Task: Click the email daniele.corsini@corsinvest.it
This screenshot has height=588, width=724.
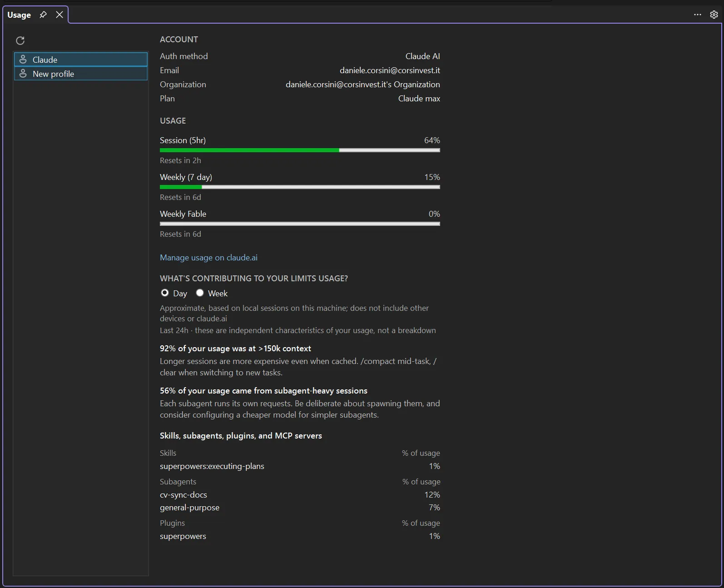Action: click(x=390, y=70)
